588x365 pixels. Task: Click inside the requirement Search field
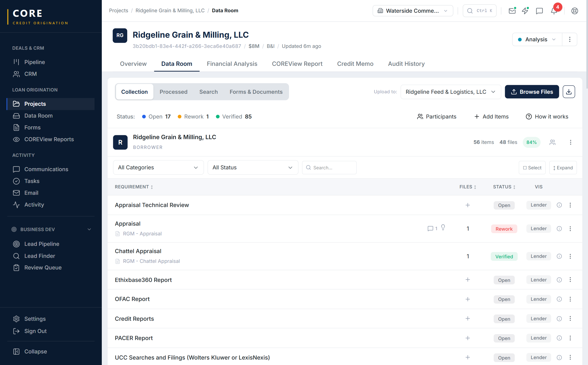[329, 167]
